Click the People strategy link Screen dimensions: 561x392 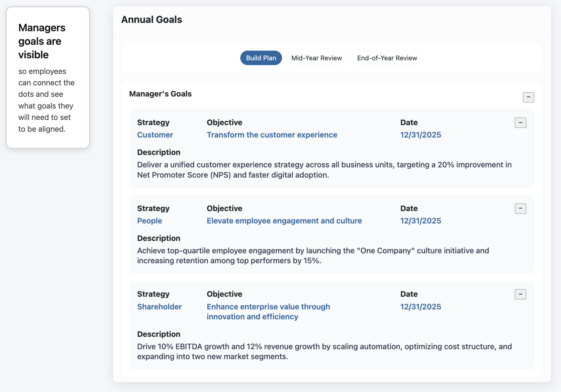coord(150,221)
